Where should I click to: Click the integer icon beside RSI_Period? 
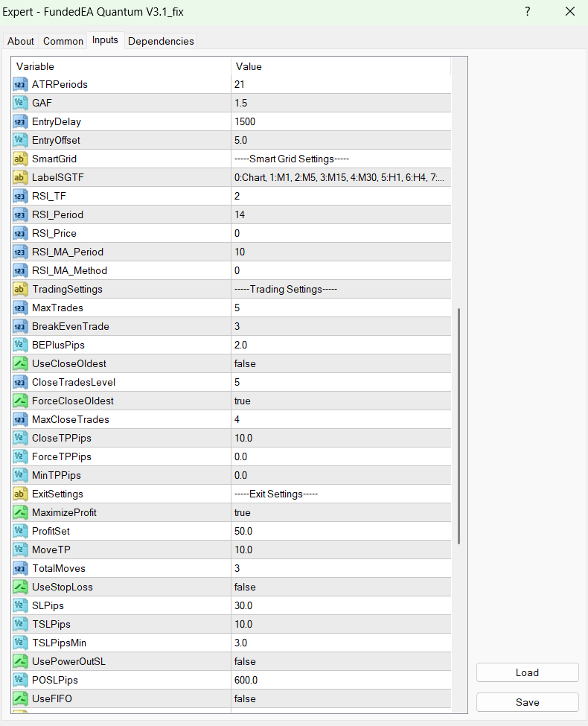[x=20, y=215]
